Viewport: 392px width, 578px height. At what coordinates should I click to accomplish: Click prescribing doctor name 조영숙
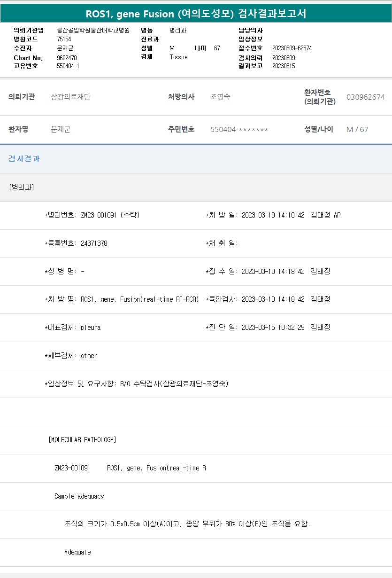tap(220, 97)
